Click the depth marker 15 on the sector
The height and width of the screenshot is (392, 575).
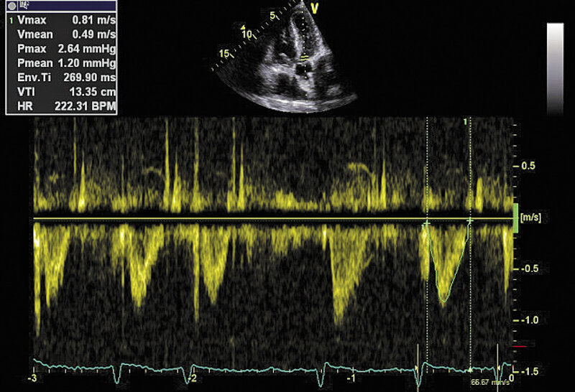tap(224, 54)
